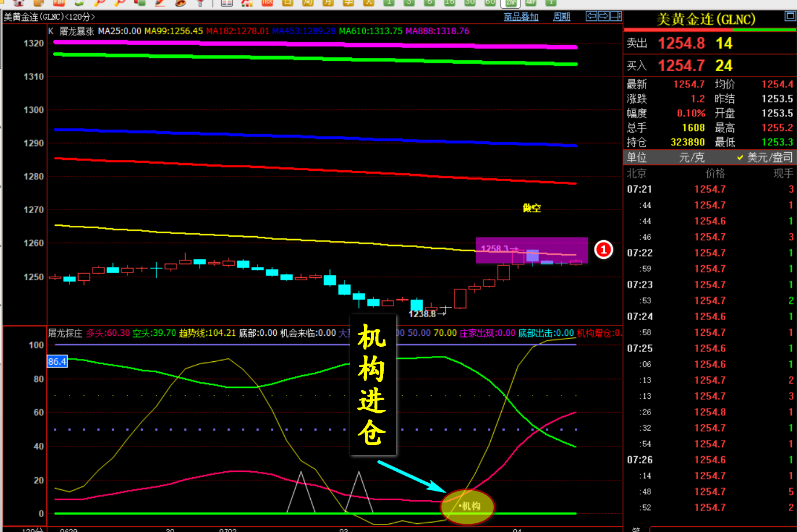Viewport: 797px width, 532px height.
Task: Switch price unit to 元/克
Action: pos(692,157)
